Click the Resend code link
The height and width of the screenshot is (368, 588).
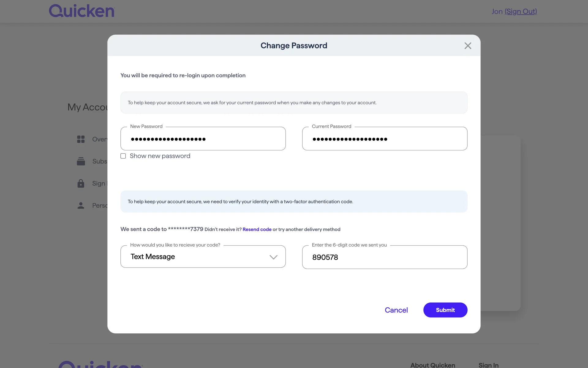pyautogui.click(x=257, y=229)
